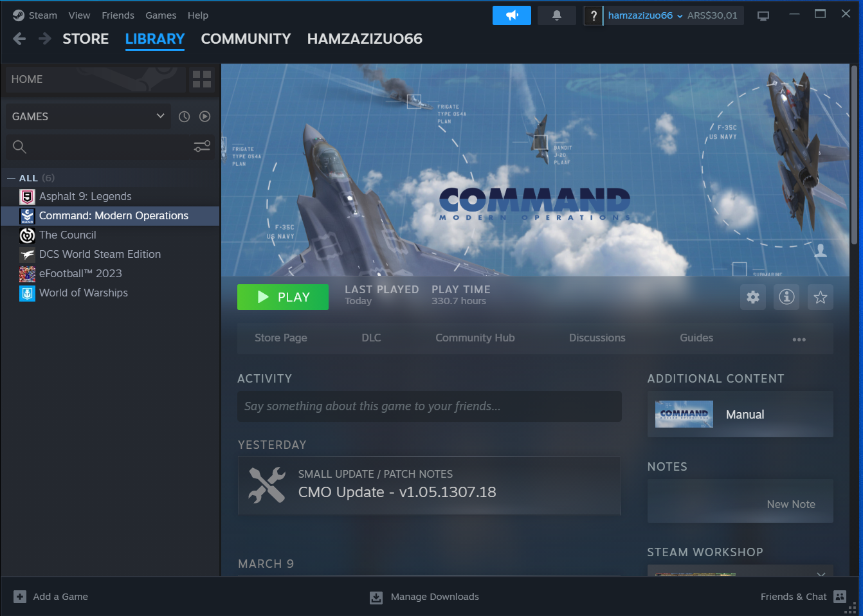The image size is (863, 616).
Task: Collapse the ALL games category
Action: click(x=11, y=178)
